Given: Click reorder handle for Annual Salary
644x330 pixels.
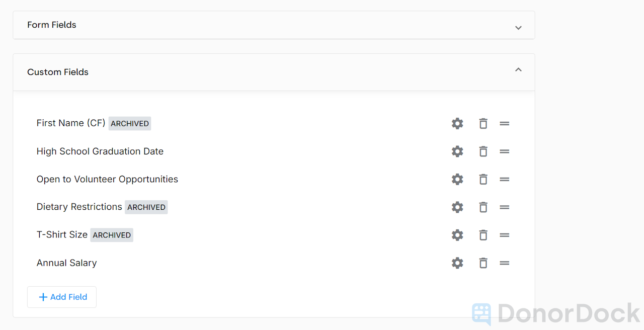Looking at the screenshot, I should (505, 263).
